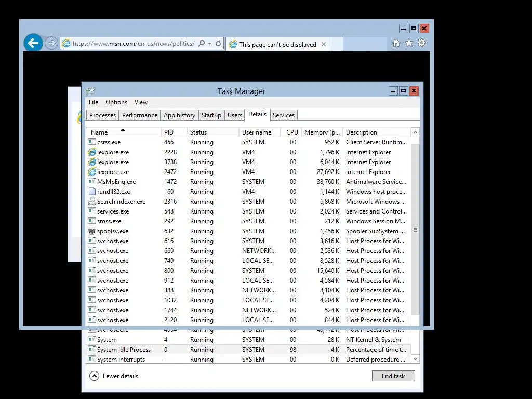Viewport: 532px width, 399px height.
Task: Select svchost.exe icon with PID 616
Action: click(91, 241)
